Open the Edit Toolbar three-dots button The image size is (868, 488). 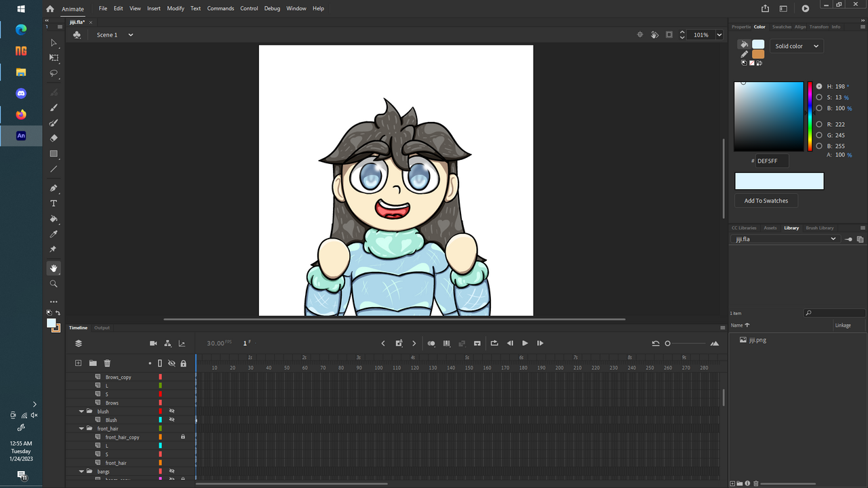pyautogui.click(x=54, y=302)
